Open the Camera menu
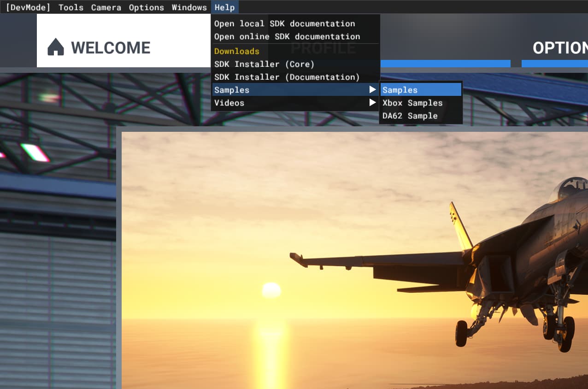 click(106, 7)
